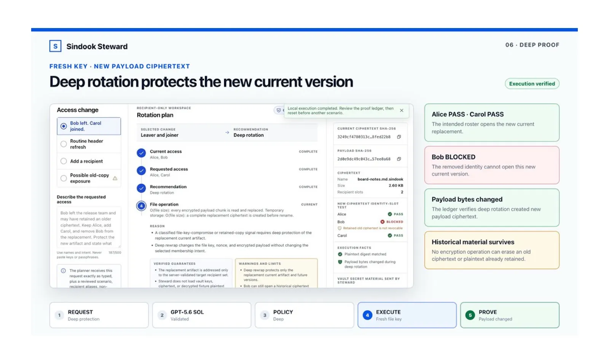Click Alice's green PASS check icon
Screen dimensions: 609x364
click(x=390, y=214)
